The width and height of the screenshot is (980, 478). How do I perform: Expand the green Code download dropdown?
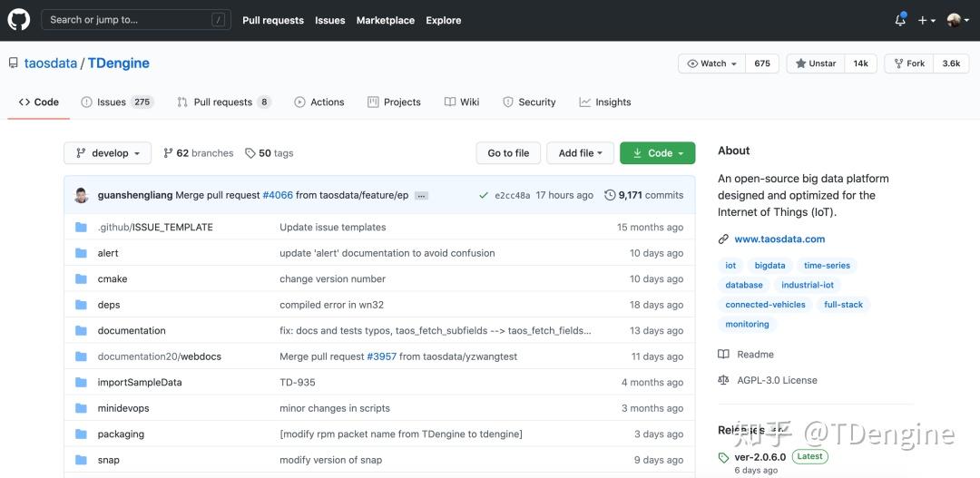click(657, 153)
